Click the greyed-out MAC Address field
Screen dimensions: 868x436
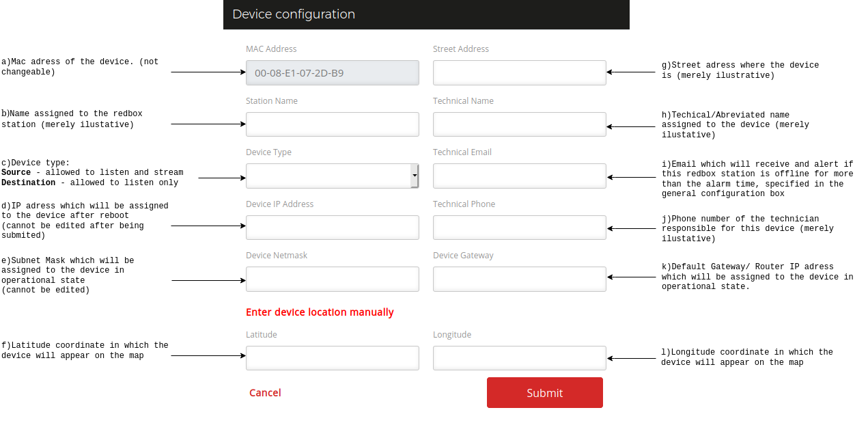[332, 73]
